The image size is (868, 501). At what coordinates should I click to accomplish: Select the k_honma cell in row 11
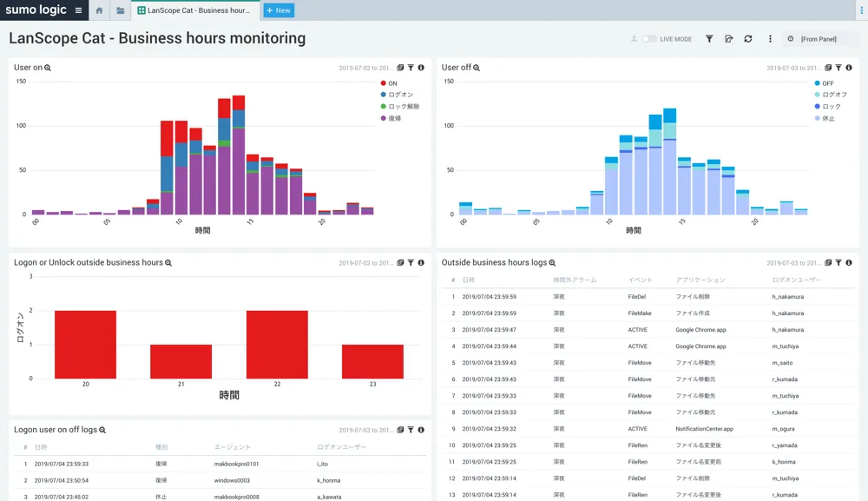click(x=783, y=462)
